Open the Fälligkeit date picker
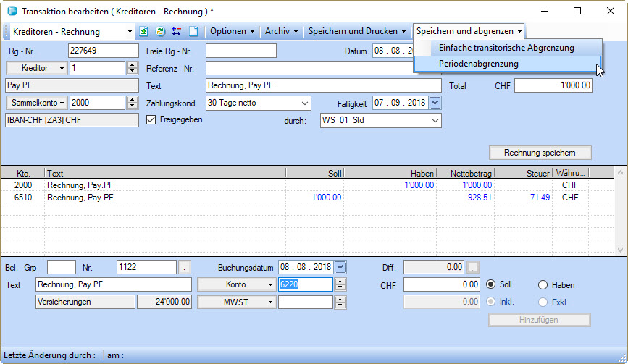 (435, 103)
